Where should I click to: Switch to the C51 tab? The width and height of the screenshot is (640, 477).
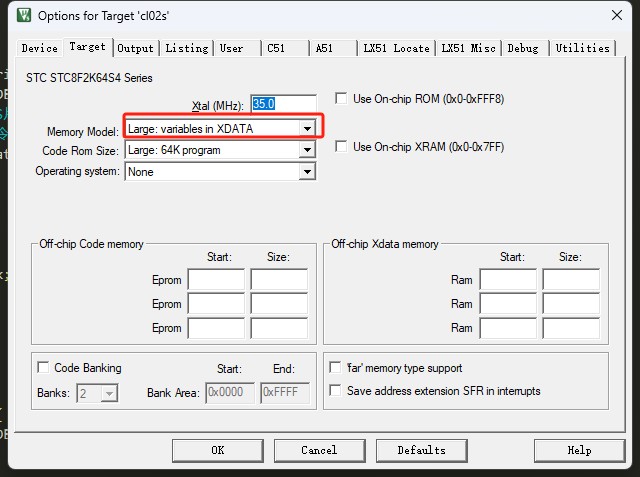[x=275, y=48]
